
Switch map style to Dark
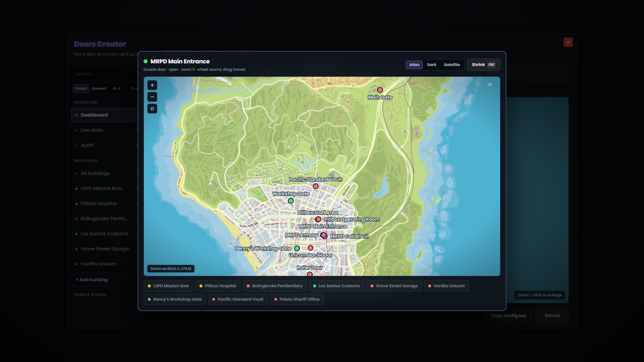coord(432,65)
